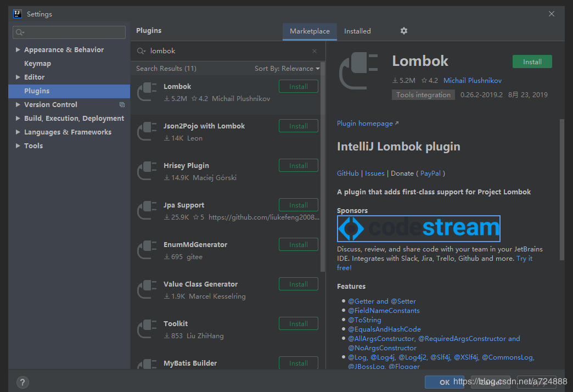
Task: Click the OK button
Action: pyautogui.click(x=444, y=382)
